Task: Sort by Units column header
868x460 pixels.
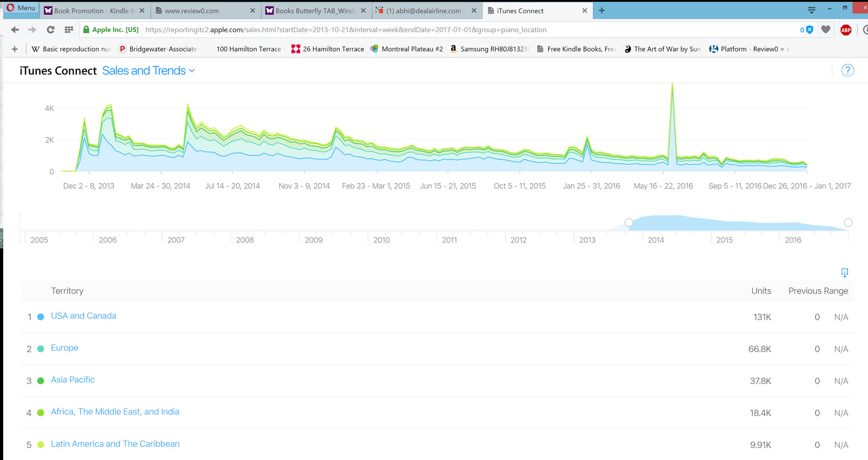Action: pyautogui.click(x=761, y=290)
